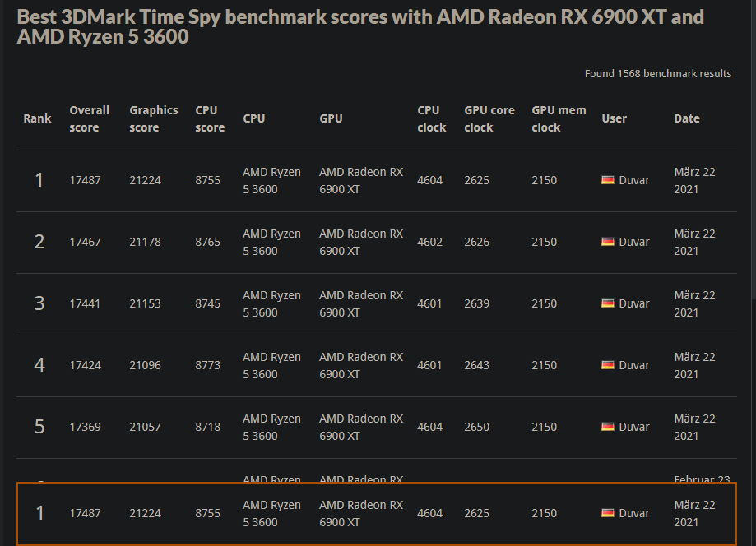Viewport: 756px width, 546px height.
Task: Sort by the Rank column header
Action: click(x=37, y=118)
